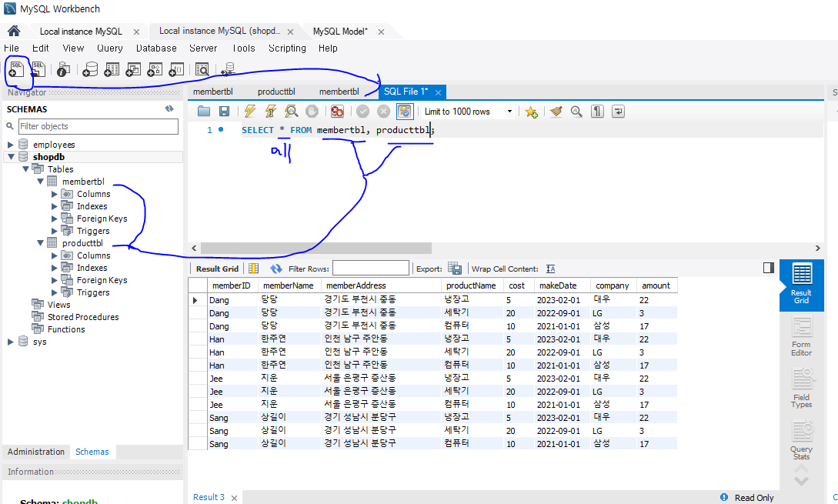Save query as snippet star icon
The image size is (838, 504).
coord(531,111)
